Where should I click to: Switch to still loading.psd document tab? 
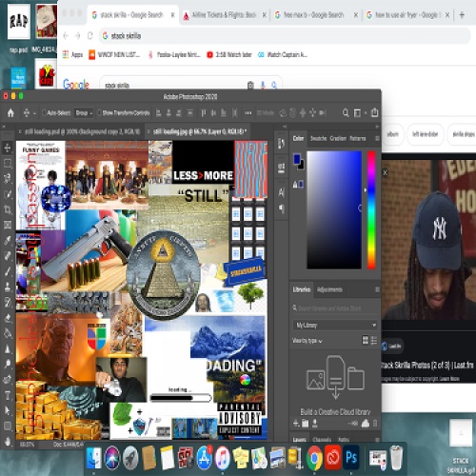point(82,131)
